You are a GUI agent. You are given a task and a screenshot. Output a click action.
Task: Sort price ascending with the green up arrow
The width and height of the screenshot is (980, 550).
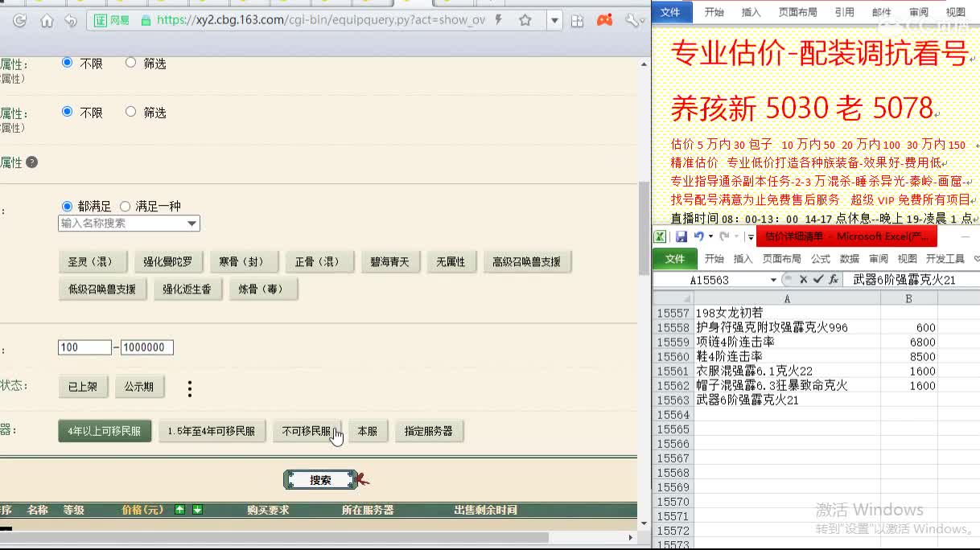pyautogui.click(x=180, y=510)
